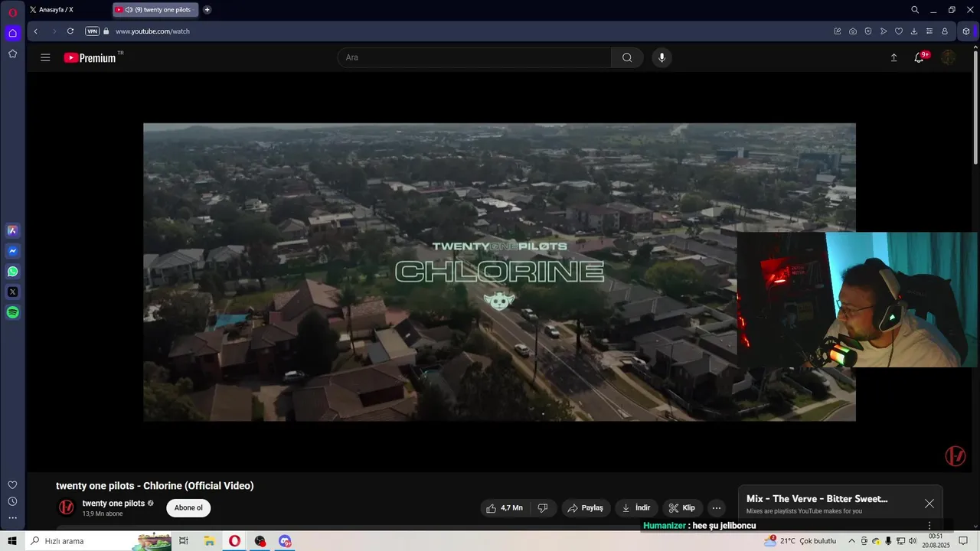Add page to bookmarks with heart icon

(x=899, y=31)
